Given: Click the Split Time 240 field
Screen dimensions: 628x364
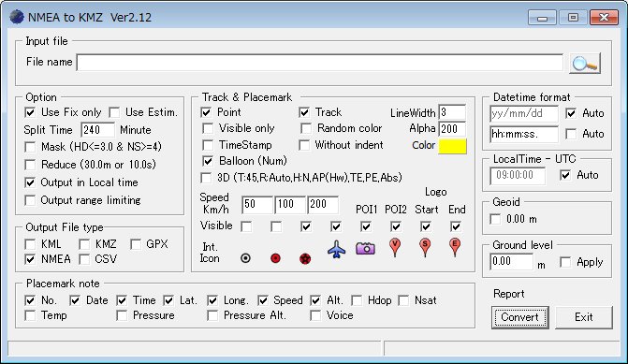Looking at the screenshot, I should 97,130.
